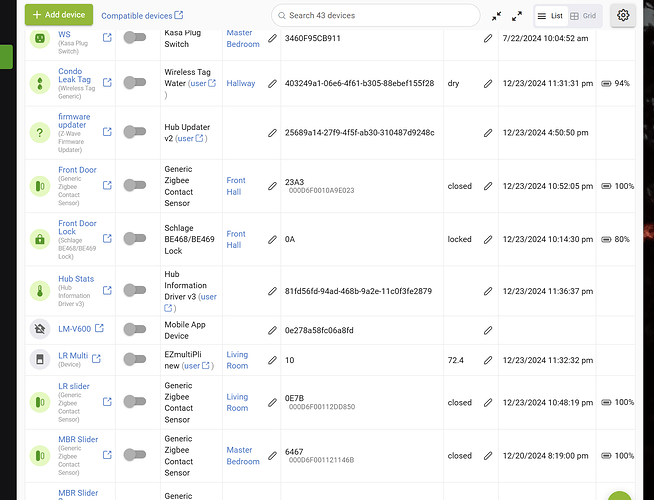The image size is (654, 500).
Task: Click the question mark icon for firmware updater
Action: tap(40, 132)
